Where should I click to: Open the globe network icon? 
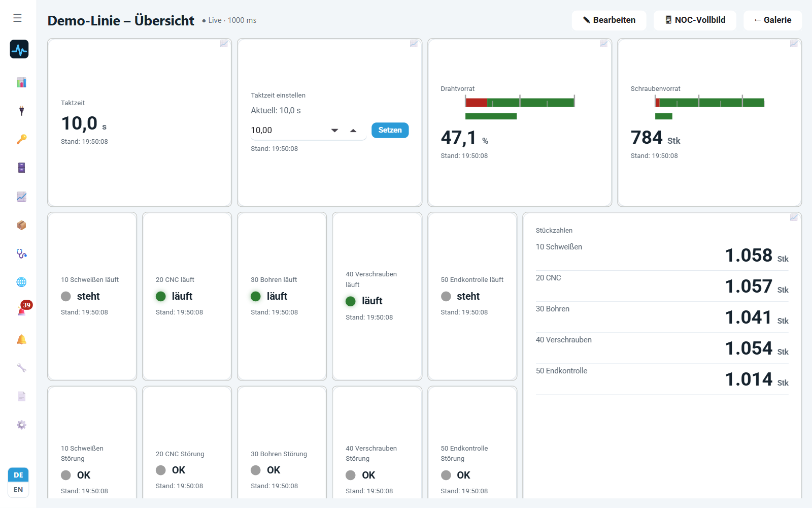(x=21, y=282)
